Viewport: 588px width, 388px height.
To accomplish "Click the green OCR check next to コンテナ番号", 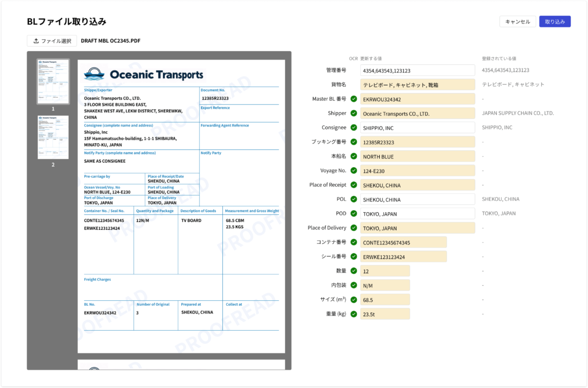I will point(353,242).
